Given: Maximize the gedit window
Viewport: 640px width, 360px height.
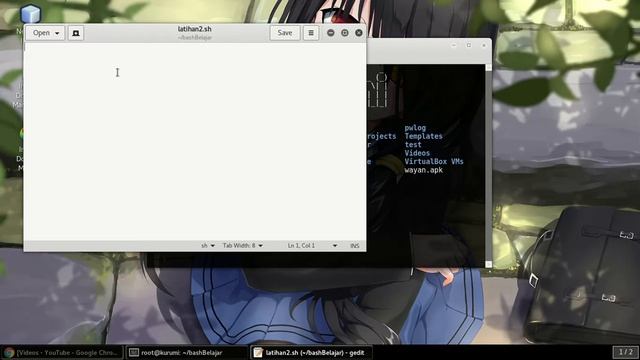Looking at the screenshot, I should (x=345, y=33).
